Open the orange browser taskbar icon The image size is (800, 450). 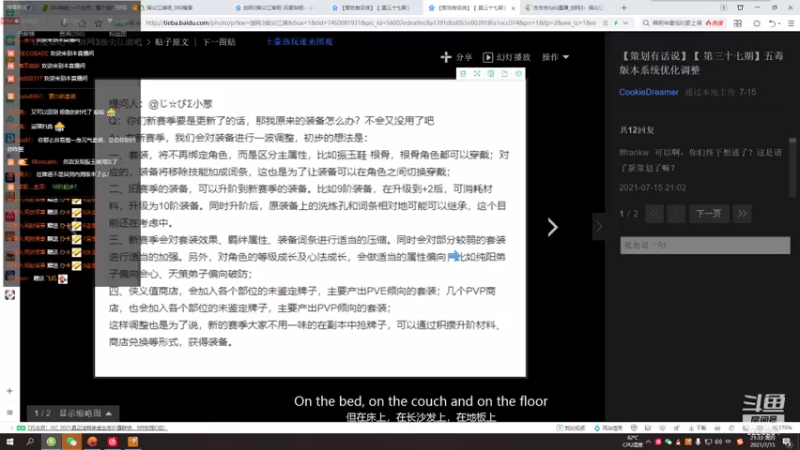[92, 442]
